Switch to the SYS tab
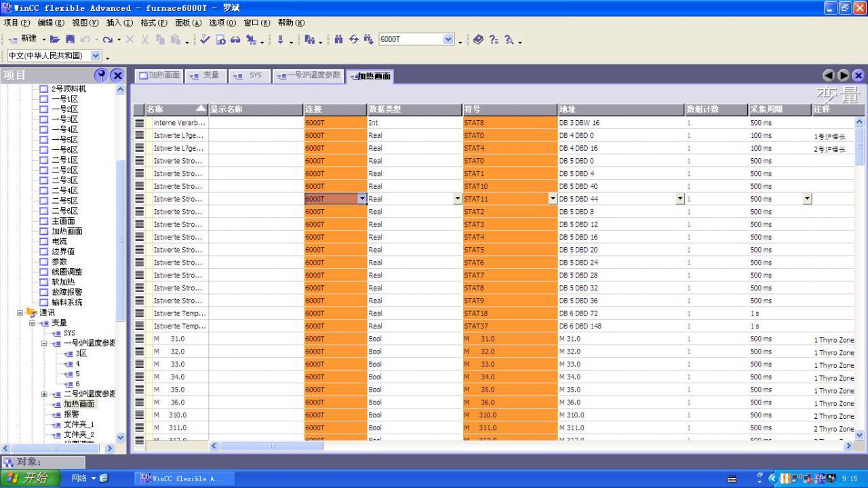Viewport: 868px width, 488px height. (x=249, y=75)
